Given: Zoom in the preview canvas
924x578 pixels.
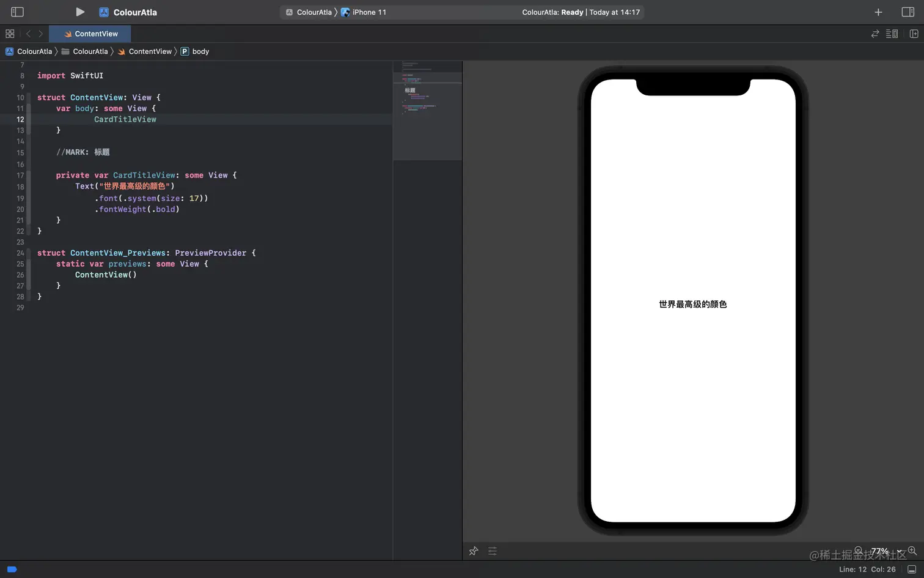Looking at the screenshot, I should [x=912, y=550].
